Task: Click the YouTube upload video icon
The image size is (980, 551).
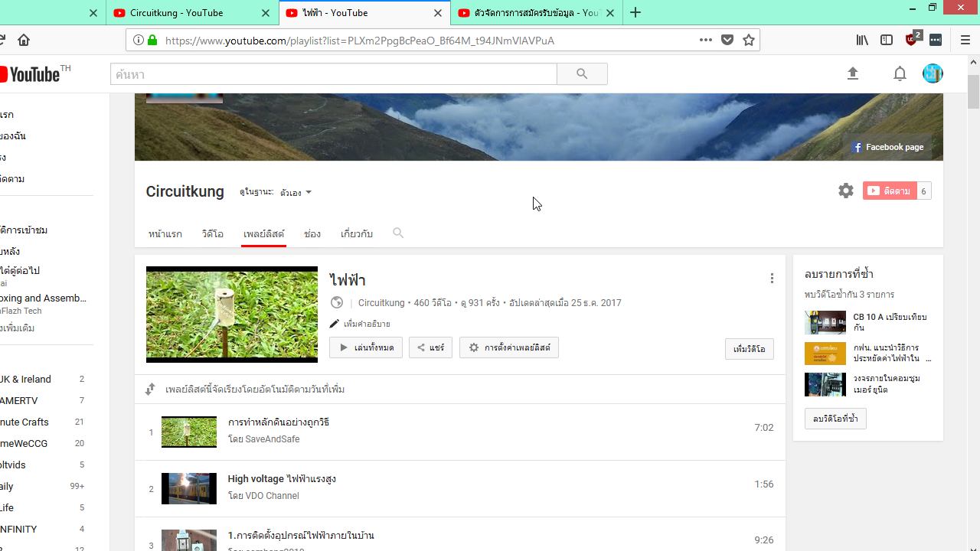Action: (853, 73)
